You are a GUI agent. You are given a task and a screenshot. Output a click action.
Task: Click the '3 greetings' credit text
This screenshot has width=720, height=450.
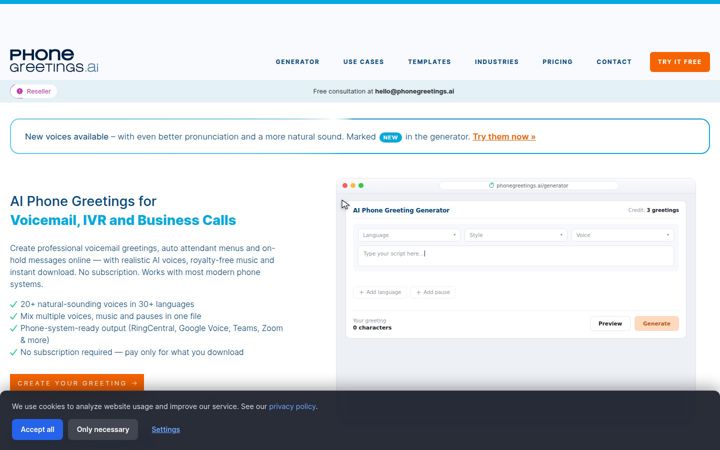(x=663, y=210)
